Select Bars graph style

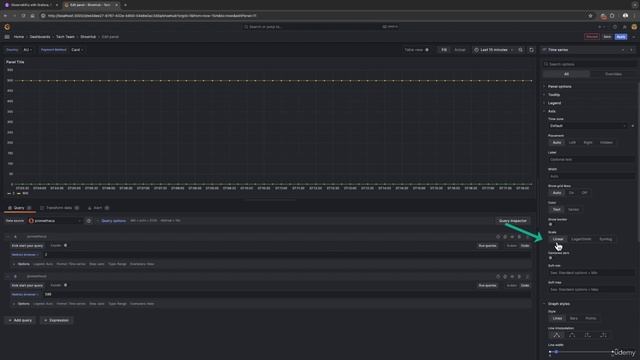(x=573, y=318)
